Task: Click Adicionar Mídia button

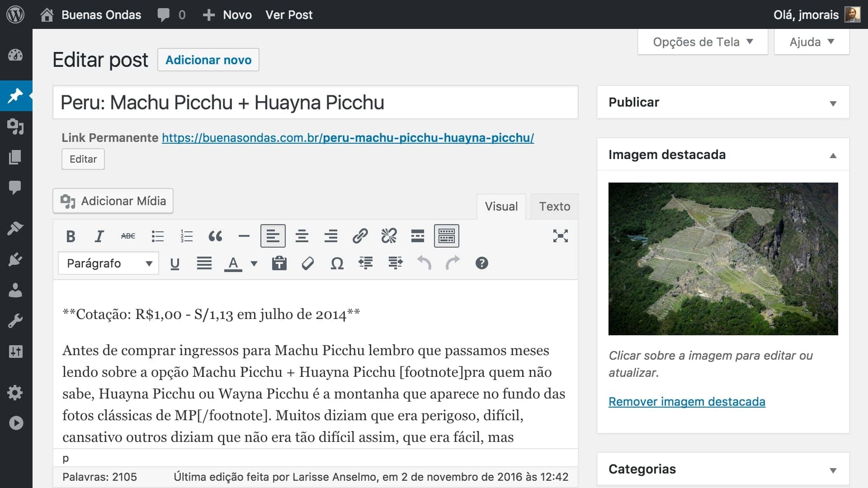Action: (113, 201)
